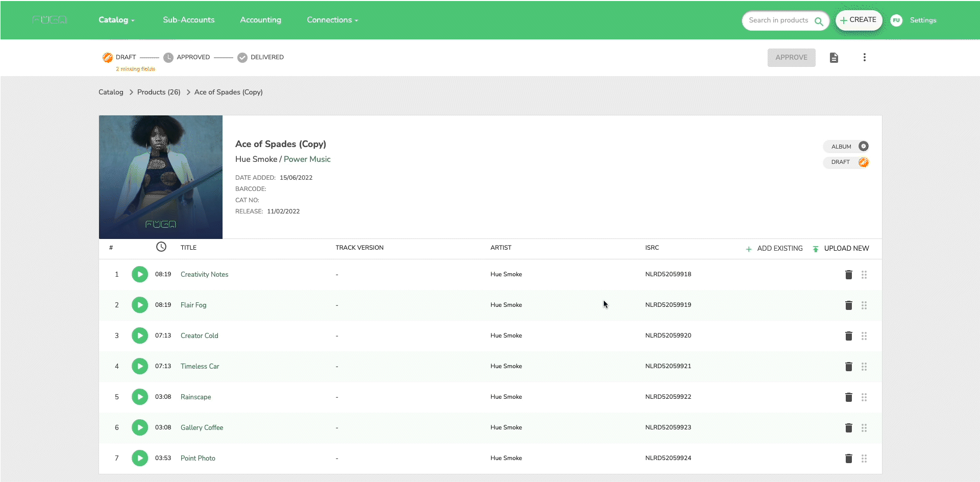
Task: Play the Point Photo track
Action: coord(140,458)
